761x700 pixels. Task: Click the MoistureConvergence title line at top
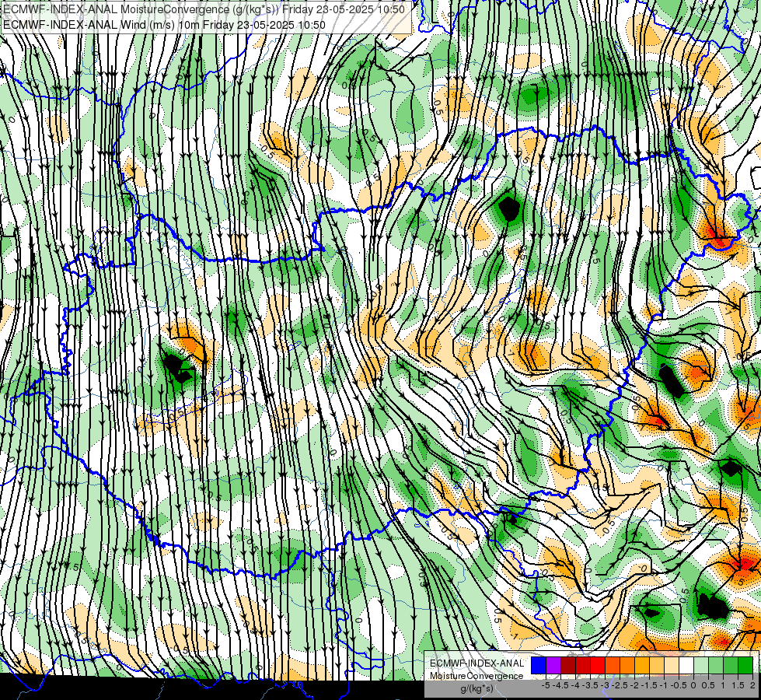(204, 9)
